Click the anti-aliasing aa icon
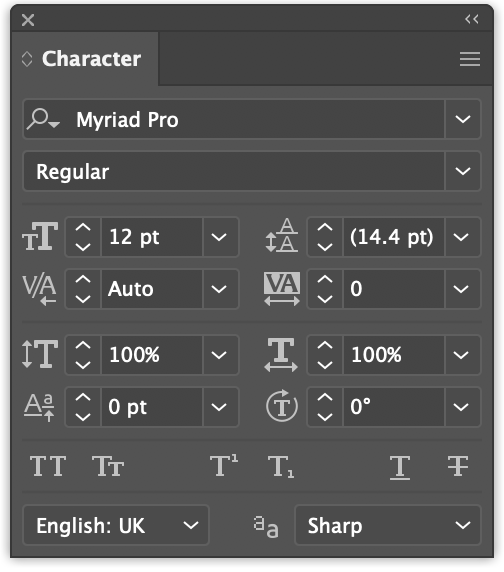The image size is (504, 572). tap(266, 527)
